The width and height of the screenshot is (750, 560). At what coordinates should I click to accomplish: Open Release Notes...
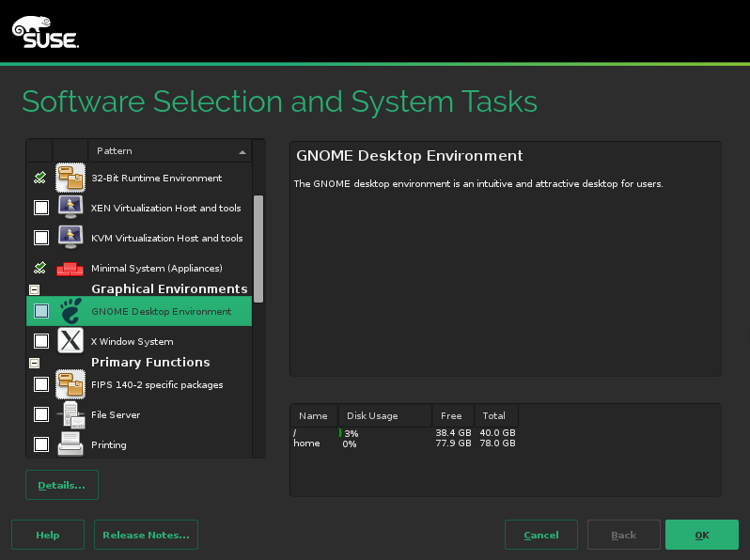[x=146, y=535]
